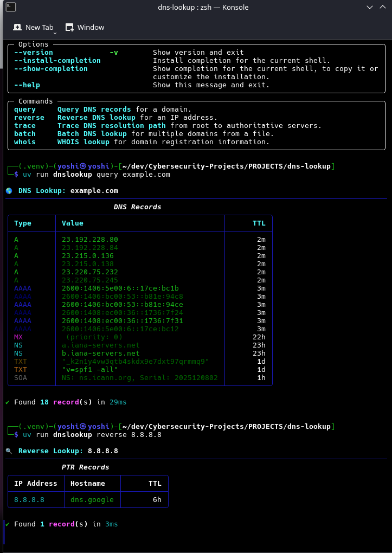
Task: Click the Konsole terminal icon in title bar
Action: (x=11, y=7)
